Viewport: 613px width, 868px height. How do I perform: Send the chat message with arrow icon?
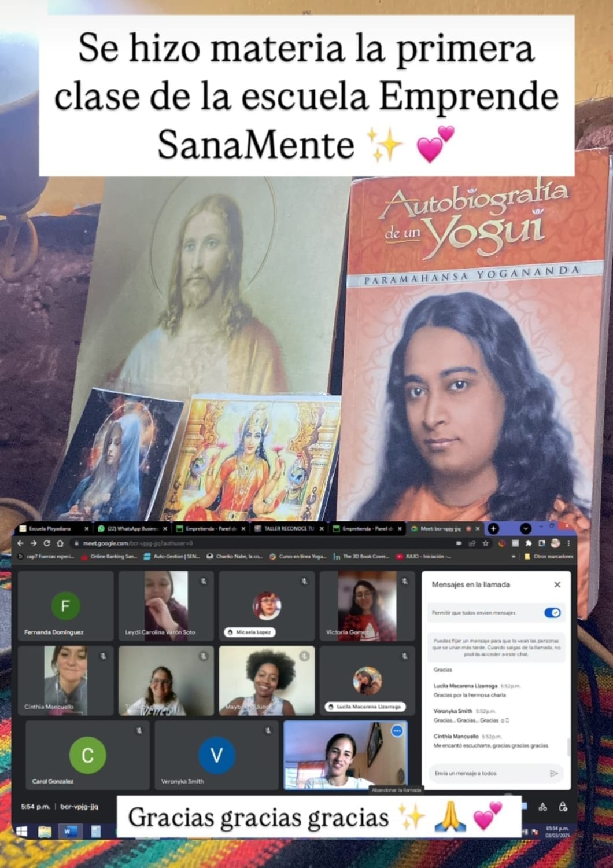pos(554,773)
